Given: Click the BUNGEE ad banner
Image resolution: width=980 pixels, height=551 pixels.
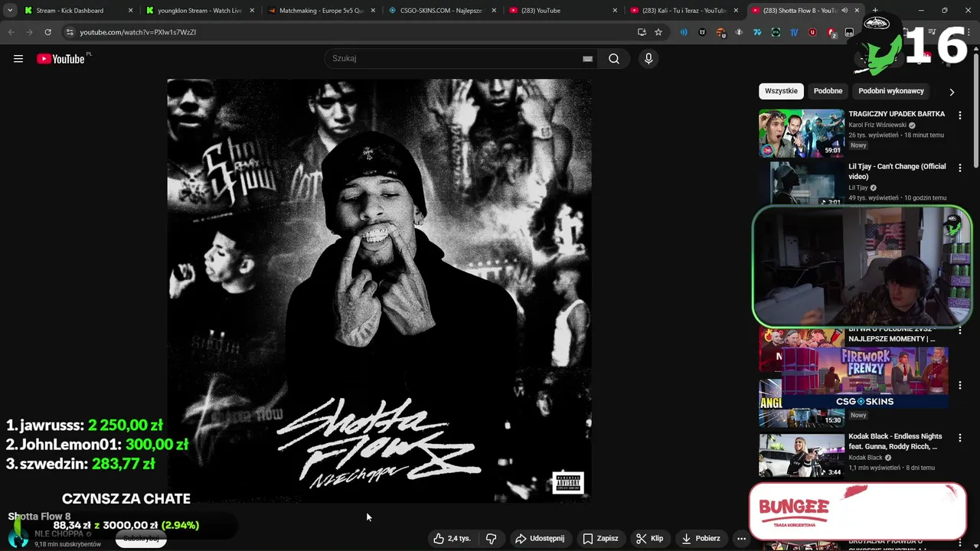Looking at the screenshot, I should pyautogui.click(x=857, y=511).
